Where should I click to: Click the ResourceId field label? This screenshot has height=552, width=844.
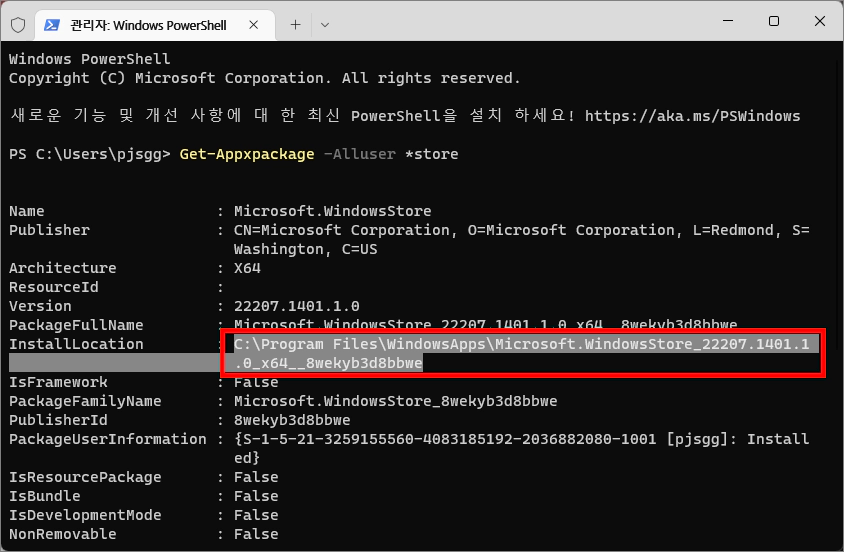[53, 287]
